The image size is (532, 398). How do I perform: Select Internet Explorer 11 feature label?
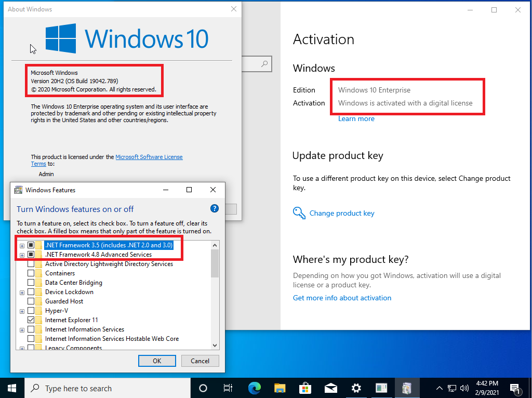(72, 320)
